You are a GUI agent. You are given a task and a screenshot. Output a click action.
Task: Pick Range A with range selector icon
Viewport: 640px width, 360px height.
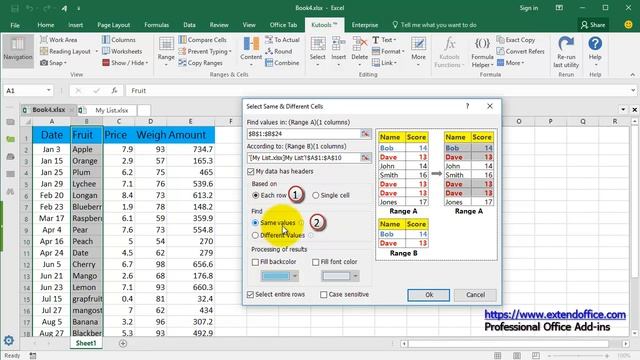coord(365,134)
